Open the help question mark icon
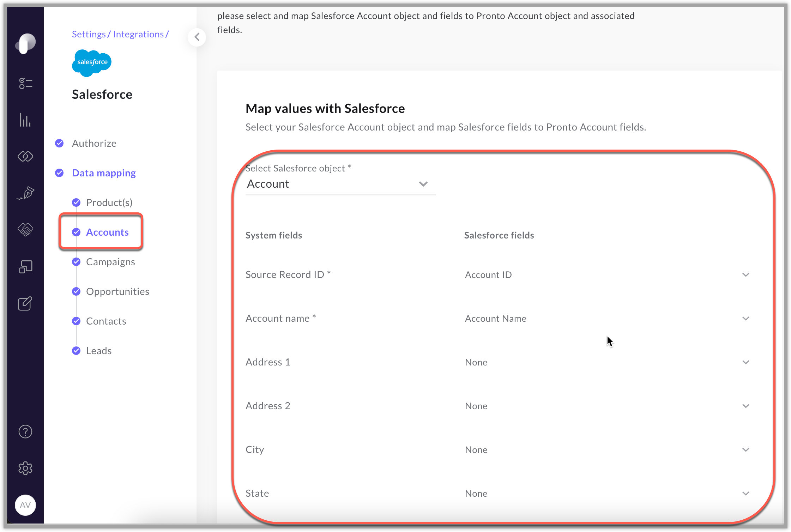Screen dimensions: 791x532 click(x=25, y=431)
